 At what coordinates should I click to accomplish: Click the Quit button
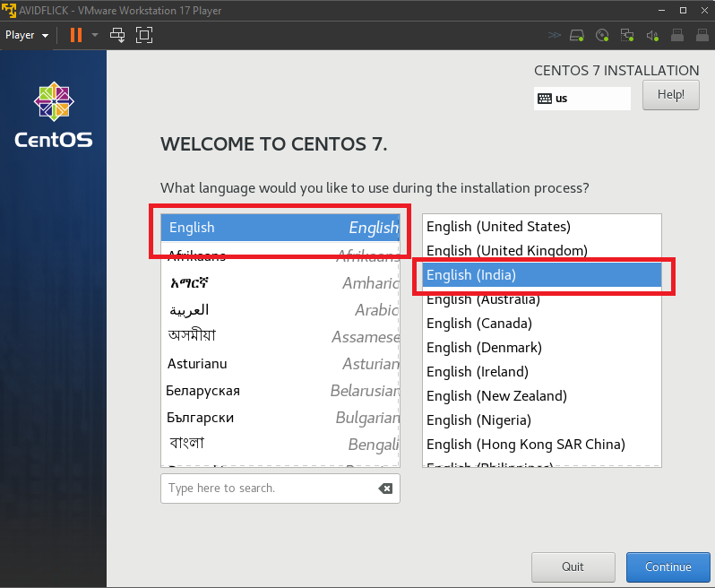(x=573, y=566)
